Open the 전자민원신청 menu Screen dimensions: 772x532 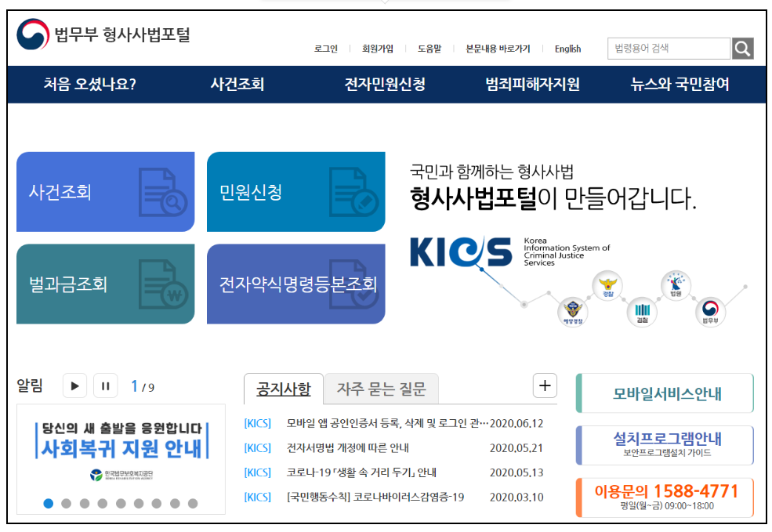[385, 84]
